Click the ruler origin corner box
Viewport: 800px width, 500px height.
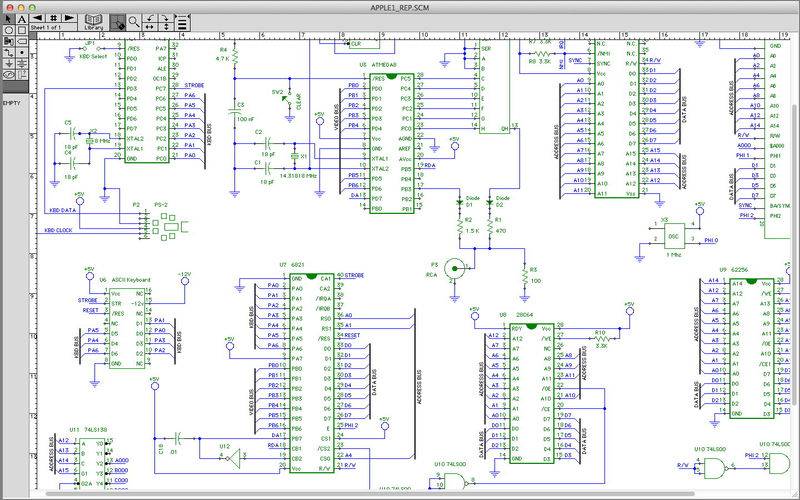(x=33, y=36)
